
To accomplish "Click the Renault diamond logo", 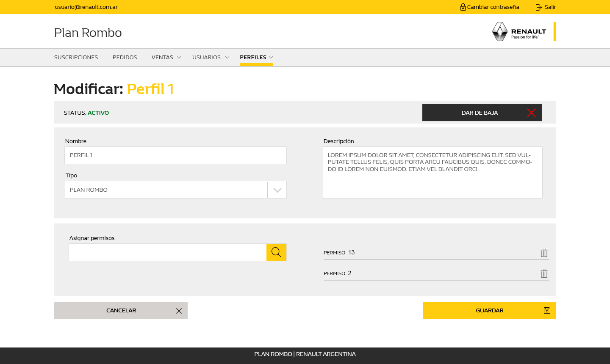I will click(499, 31).
